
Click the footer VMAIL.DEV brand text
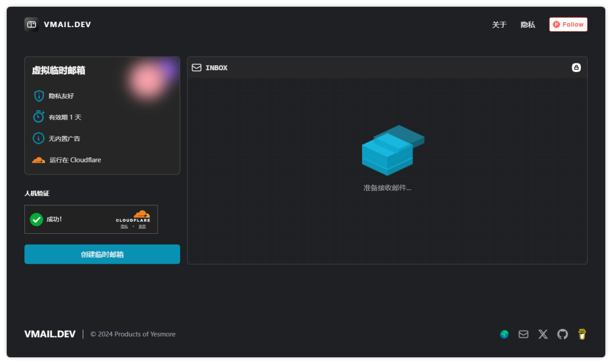coord(50,335)
